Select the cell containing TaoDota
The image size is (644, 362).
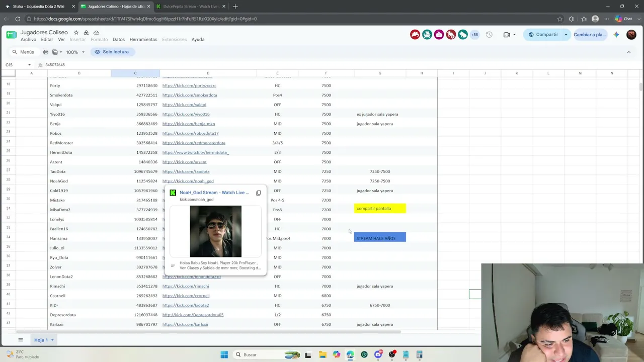tap(79, 171)
